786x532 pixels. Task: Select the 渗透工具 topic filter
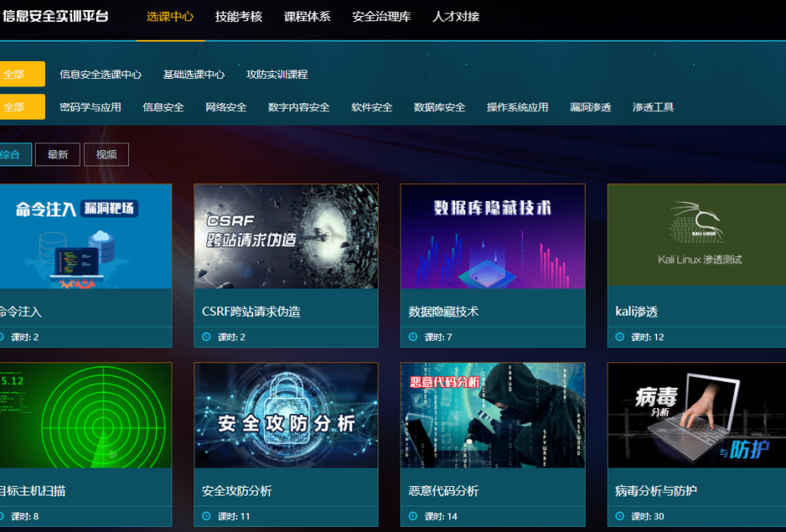[x=653, y=108]
